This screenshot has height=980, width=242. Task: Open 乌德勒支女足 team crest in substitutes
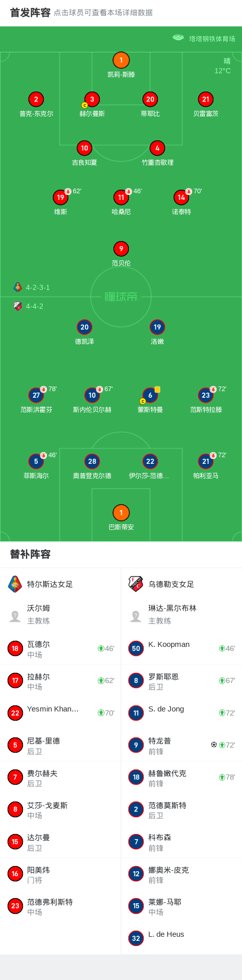pos(136,584)
